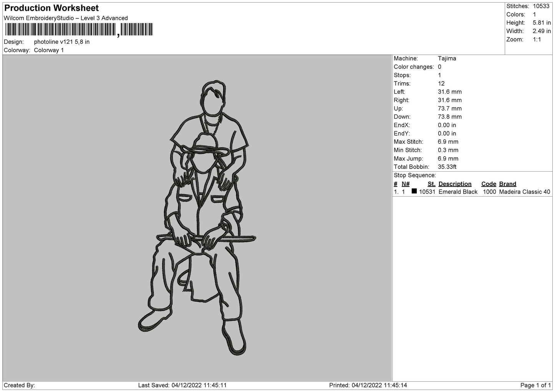Viewport: 555px width, 392px height.
Task: Click the 'Colorway 1' value
Action: 49,50
